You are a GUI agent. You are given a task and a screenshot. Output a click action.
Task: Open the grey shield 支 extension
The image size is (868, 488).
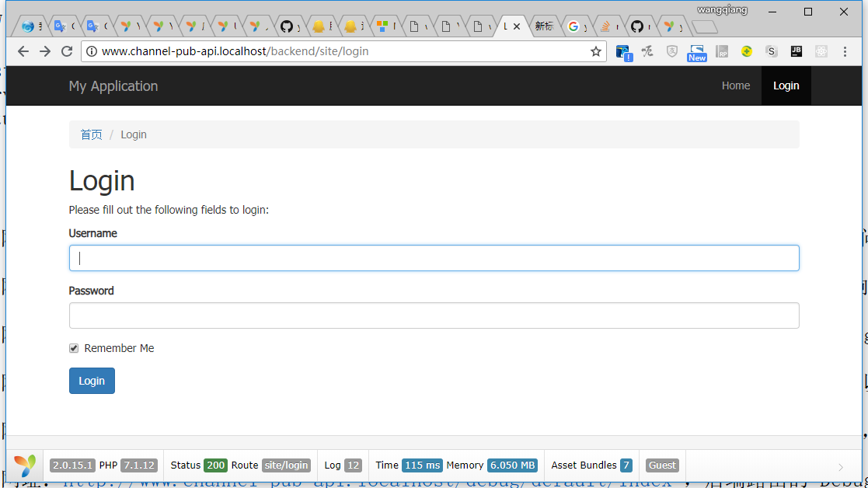pos(672,51)
